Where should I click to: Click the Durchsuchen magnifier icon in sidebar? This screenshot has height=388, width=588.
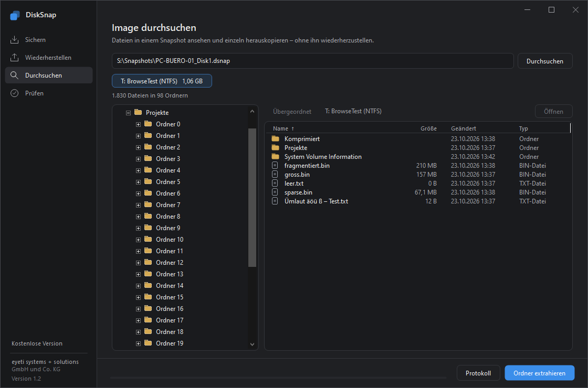click(x=14, y=76)
